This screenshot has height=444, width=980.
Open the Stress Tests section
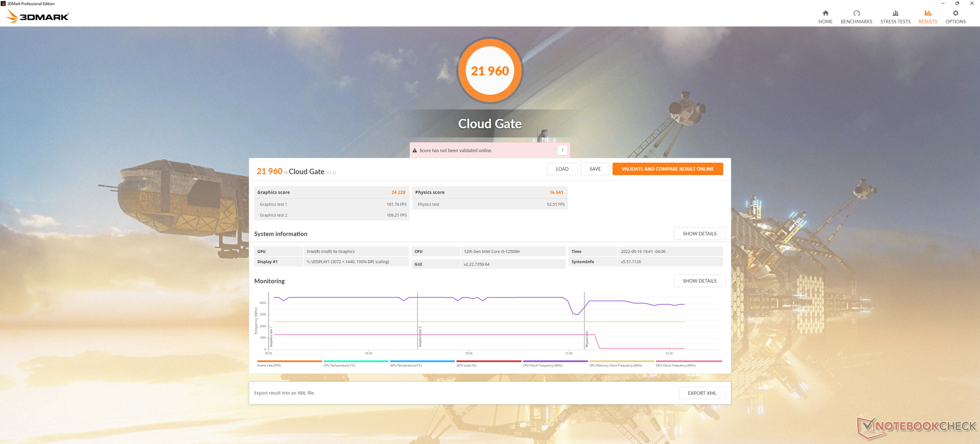(895, 17)
